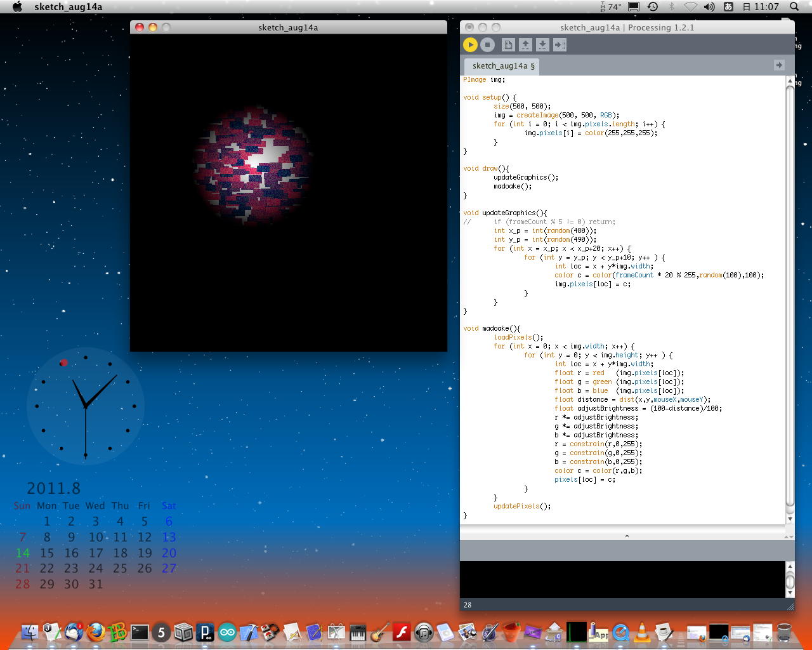Create a new sketch with New icon

pyautogui.click(x=508, y=44)
